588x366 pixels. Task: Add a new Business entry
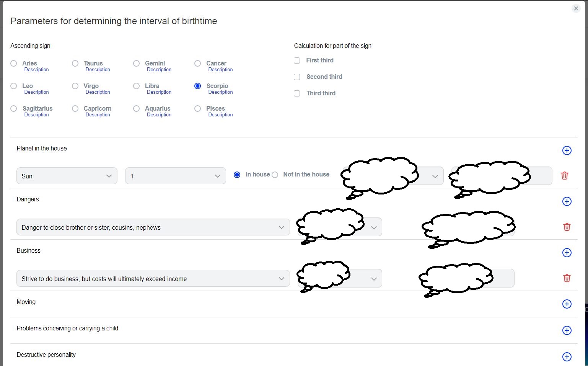click(567, 253)
